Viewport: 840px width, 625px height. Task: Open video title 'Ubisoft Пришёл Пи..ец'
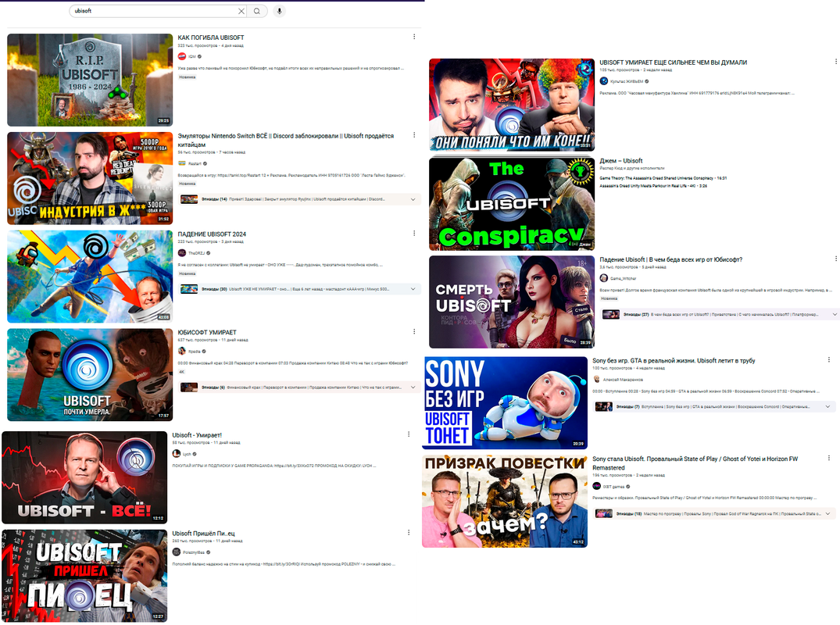click(203, 534)
